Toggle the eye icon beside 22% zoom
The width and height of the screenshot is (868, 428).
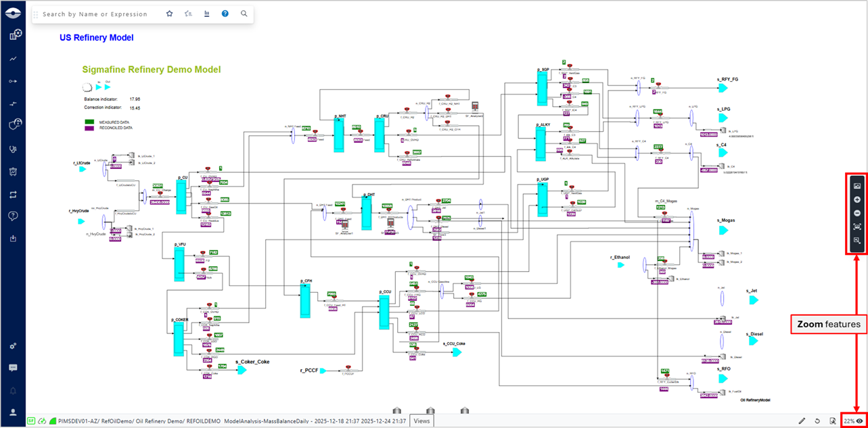pos(860,421)
